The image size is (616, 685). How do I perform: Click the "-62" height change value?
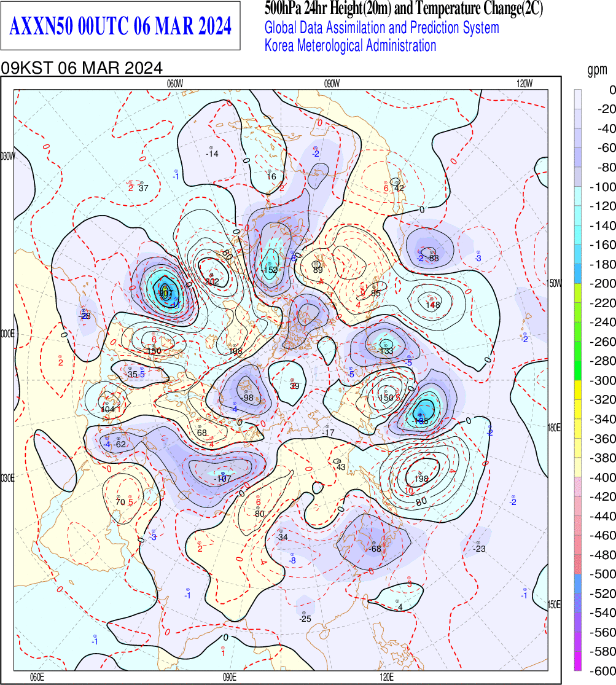[x=119, y=445]
